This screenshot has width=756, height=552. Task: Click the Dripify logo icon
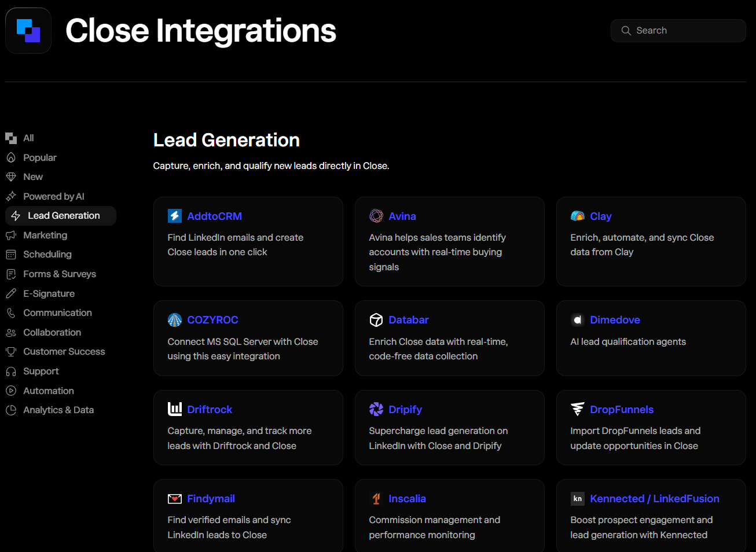376,409
